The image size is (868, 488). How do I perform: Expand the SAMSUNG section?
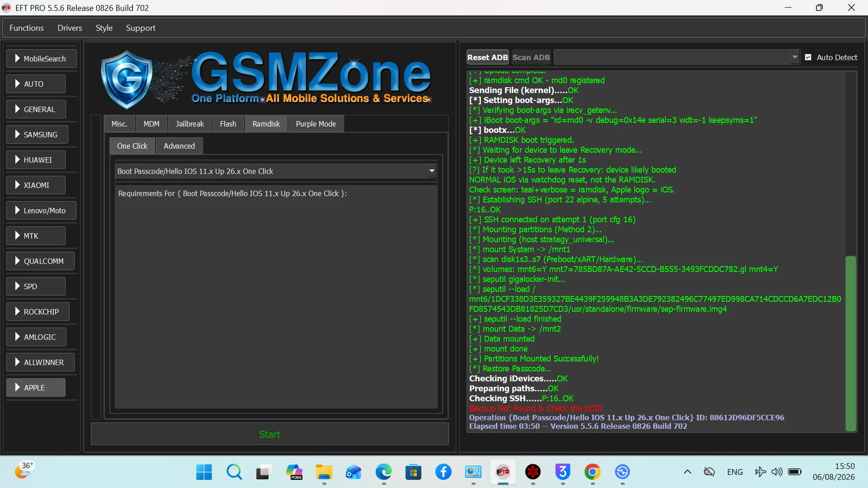37,135
